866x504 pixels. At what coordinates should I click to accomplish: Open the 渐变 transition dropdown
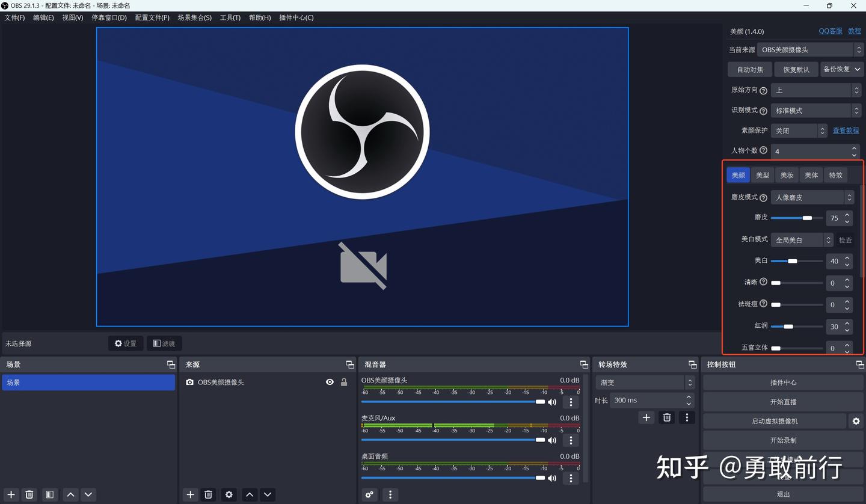coord(646,383)
